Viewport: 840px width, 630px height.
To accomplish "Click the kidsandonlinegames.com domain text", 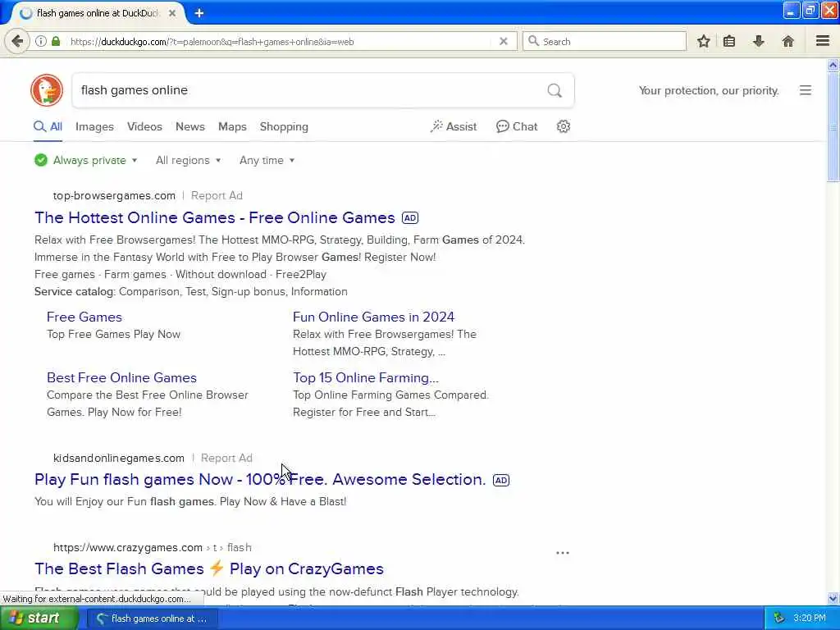I will point(118,458).
